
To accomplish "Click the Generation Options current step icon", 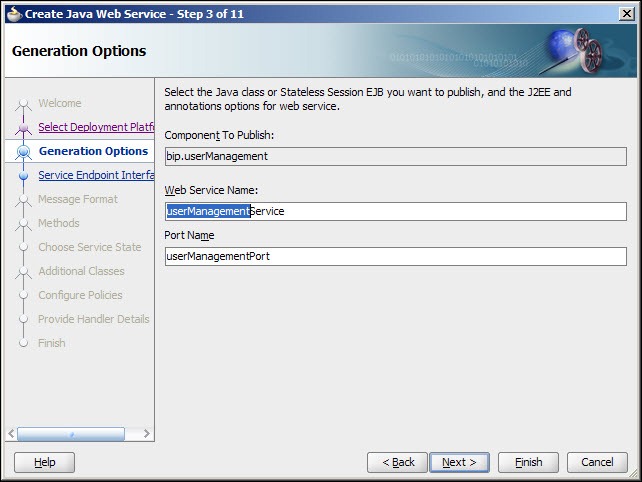I will point(23,152).
